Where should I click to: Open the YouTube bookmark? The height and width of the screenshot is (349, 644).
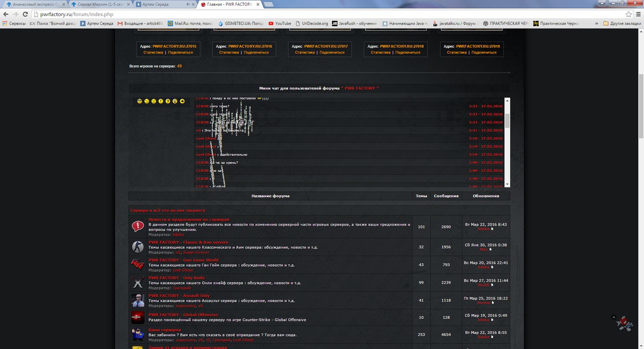point(280,23)
